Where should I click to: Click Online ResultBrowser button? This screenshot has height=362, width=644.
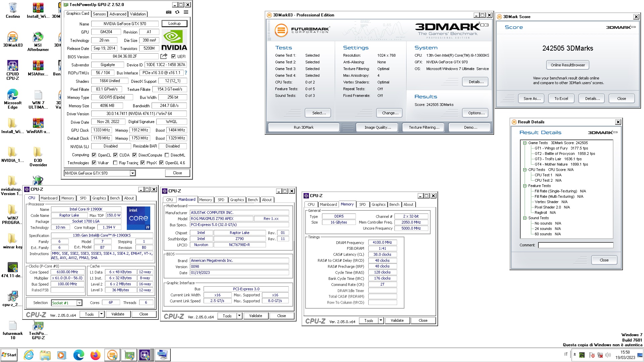tap(568, 65)
